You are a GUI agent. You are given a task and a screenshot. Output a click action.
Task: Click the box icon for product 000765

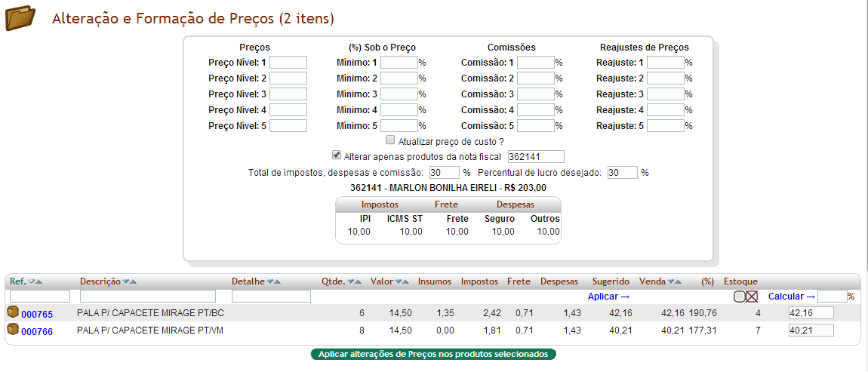pos(13,312)
